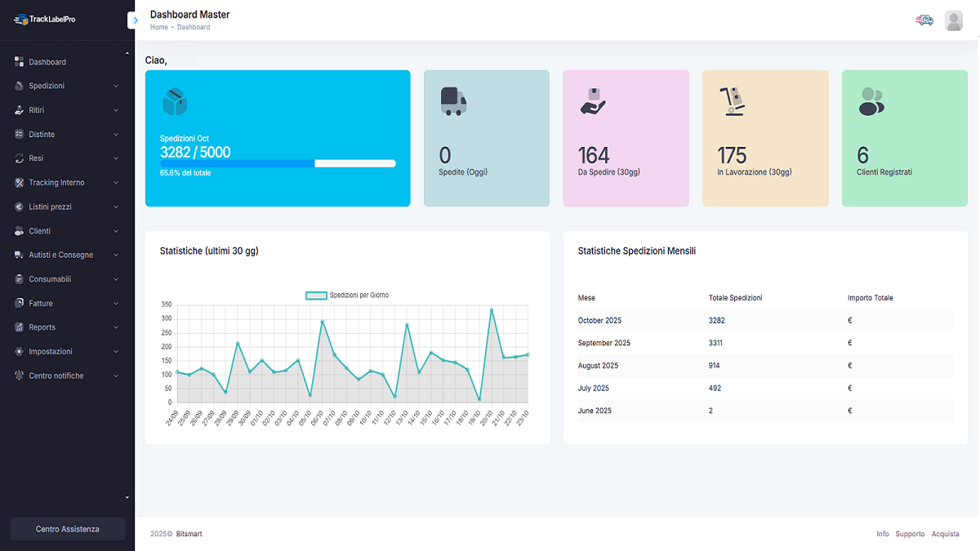
Task: Click the sidebar scroll up arrow
Action: pos(127,54)
